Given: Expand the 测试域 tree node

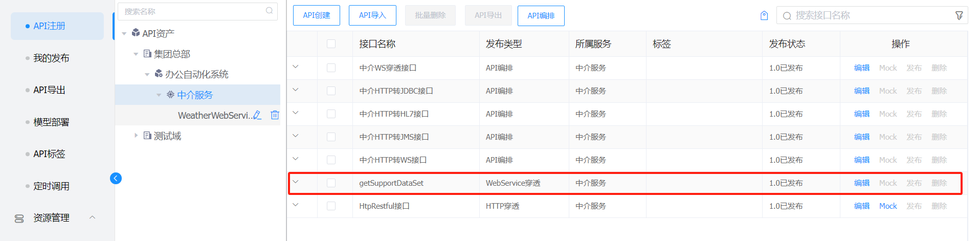Looking at the screenshot, I should (x=136, y=136).
